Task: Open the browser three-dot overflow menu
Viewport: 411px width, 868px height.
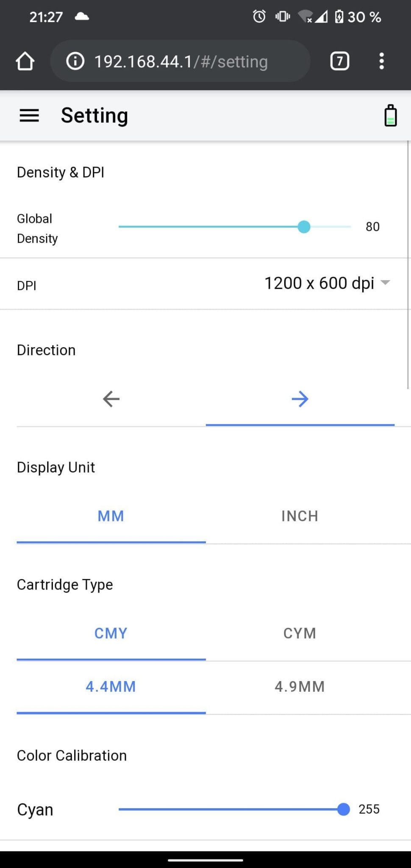Action: point(381,61)
